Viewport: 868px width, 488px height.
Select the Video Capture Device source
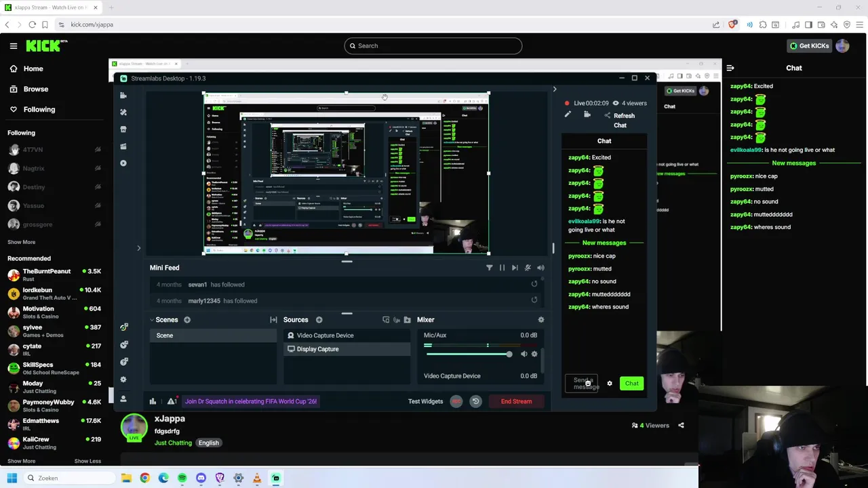[x=347, y=335]
